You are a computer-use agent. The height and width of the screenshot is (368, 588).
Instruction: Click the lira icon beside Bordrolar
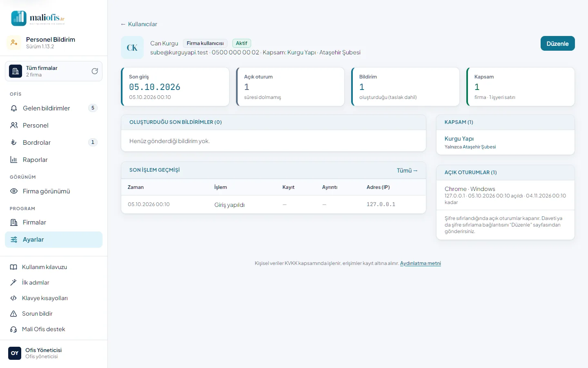point(14,143)
